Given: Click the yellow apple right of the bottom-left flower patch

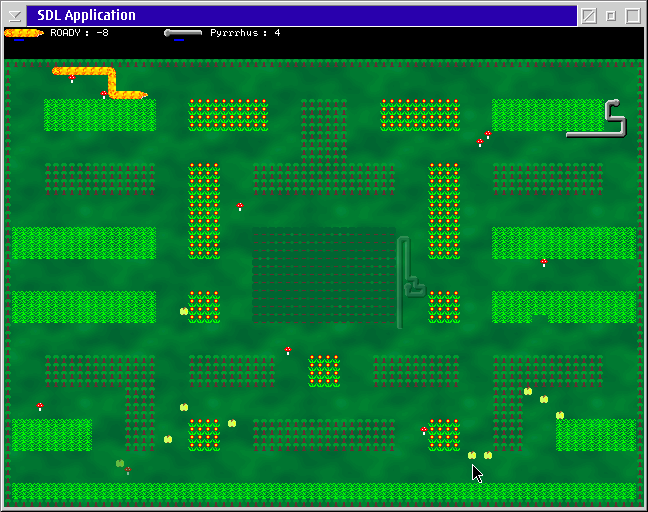Looking at the screenshot, I should [x=232, y=423].
